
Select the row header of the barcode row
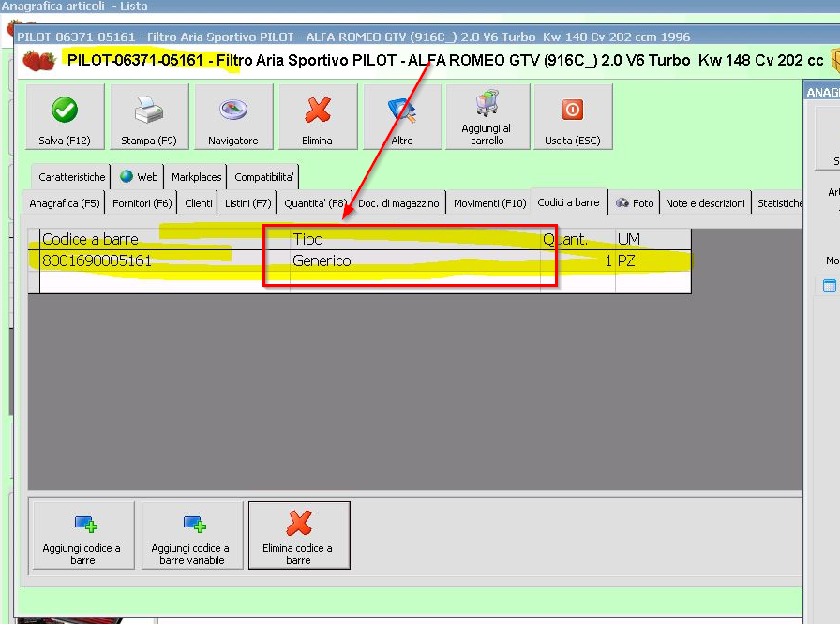click(x=35, y=260)
